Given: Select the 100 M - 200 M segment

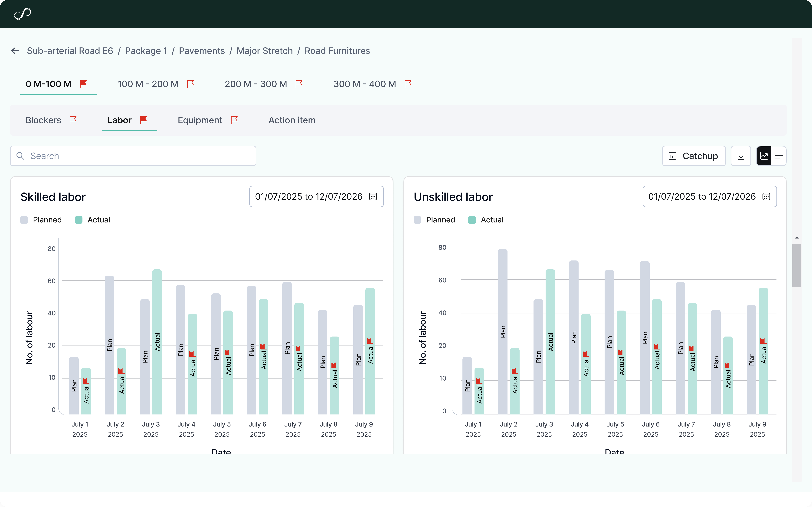Looking at the screenshot, I should [148, 84].
